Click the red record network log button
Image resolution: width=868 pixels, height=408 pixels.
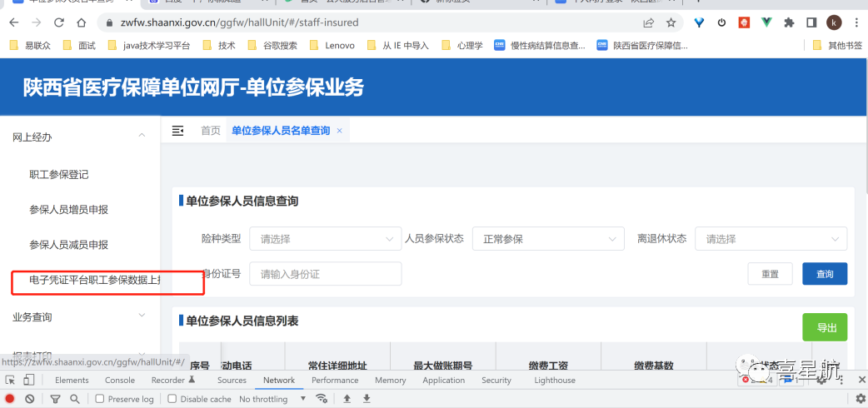coord(10,399)
